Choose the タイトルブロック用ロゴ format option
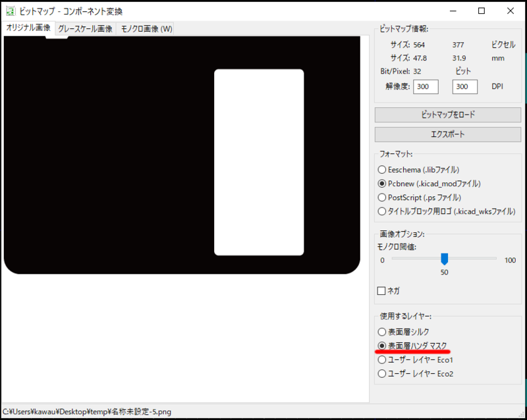The height and width of the screenshot is (420, 527). 383,211
